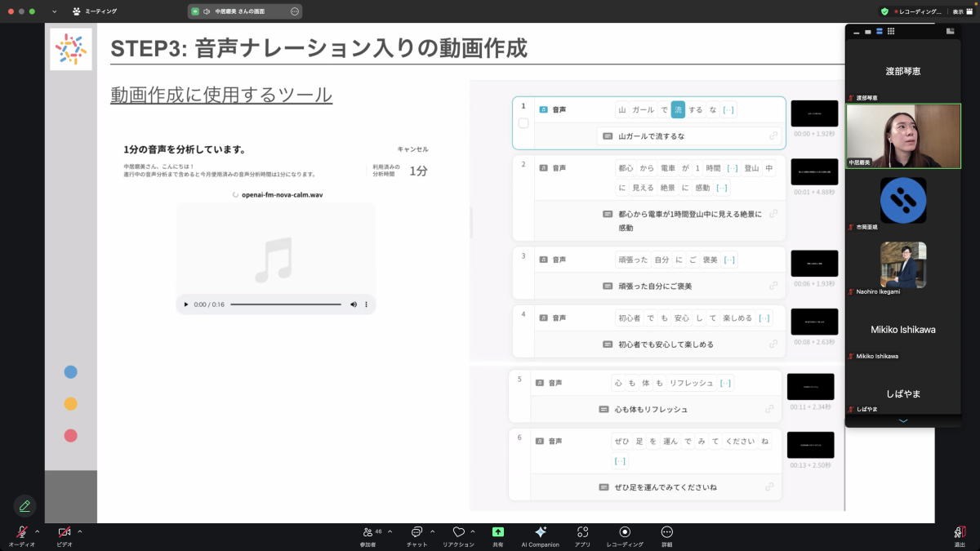
Task: Turn on camera with the ビデオ button
Action: (x=64, y=532)
